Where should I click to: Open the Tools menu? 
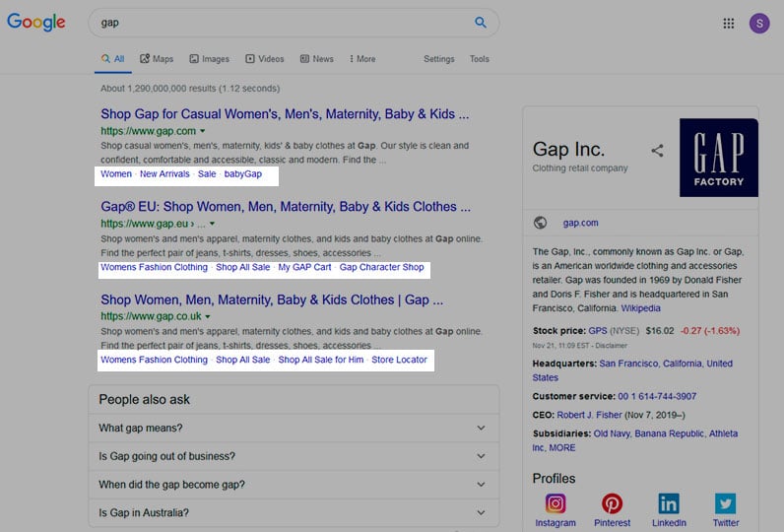coord(479,59)
